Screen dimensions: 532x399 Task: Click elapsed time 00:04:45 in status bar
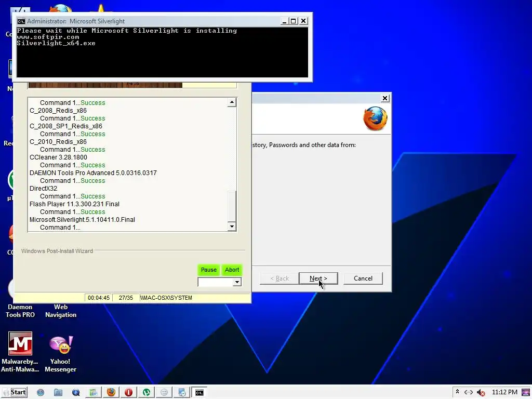pyautogui.click(x=99, y=298)
